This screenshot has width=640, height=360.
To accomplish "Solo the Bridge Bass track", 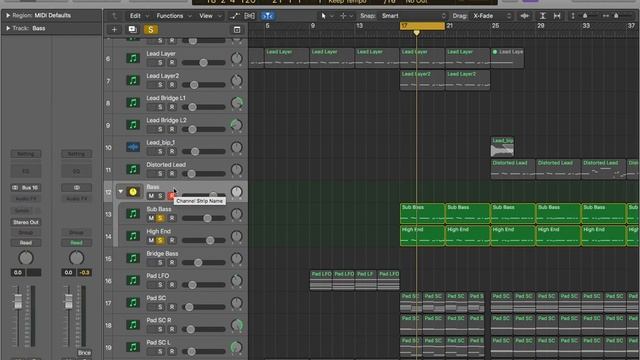I will (x=160, y=262).
